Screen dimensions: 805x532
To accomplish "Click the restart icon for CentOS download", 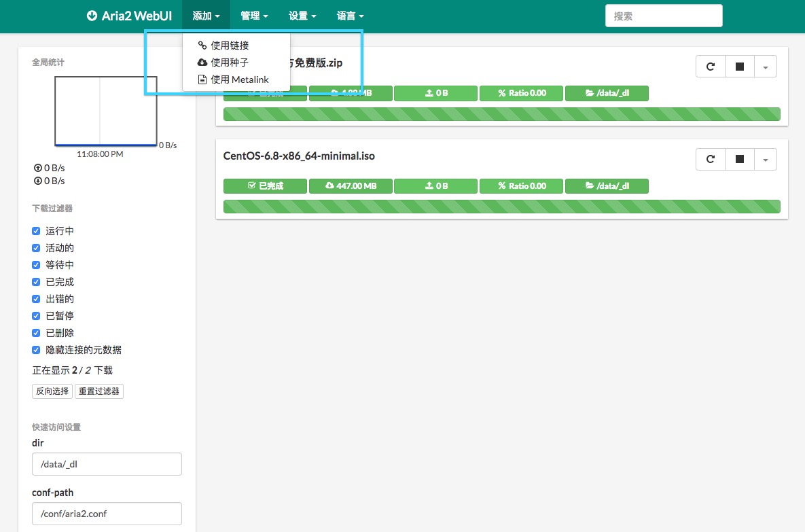I will click(711, 160).
